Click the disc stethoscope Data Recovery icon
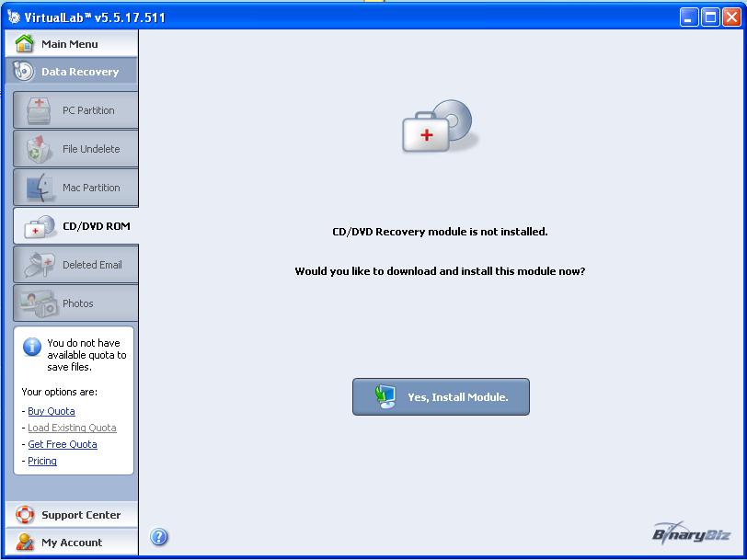747x560 pixels. (24, 71)
